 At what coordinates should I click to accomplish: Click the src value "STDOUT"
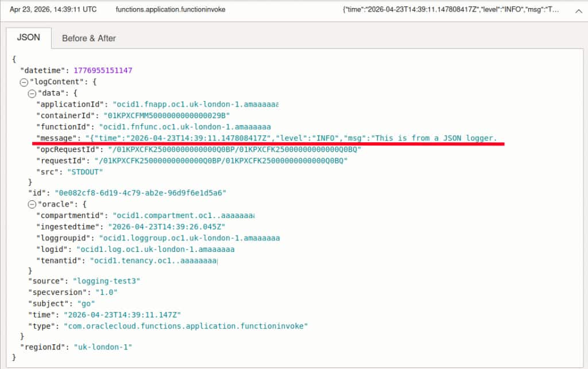coord(85,172)
